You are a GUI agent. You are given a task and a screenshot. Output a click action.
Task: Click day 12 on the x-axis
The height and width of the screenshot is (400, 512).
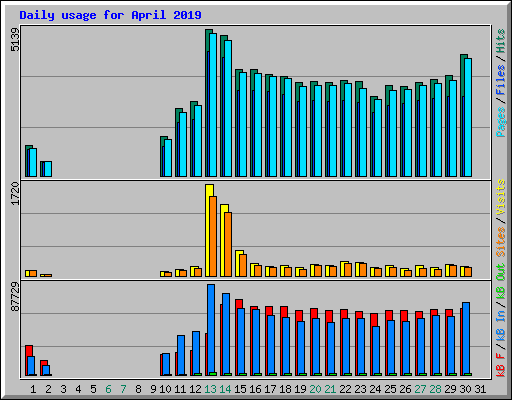[x=195, y=389]
